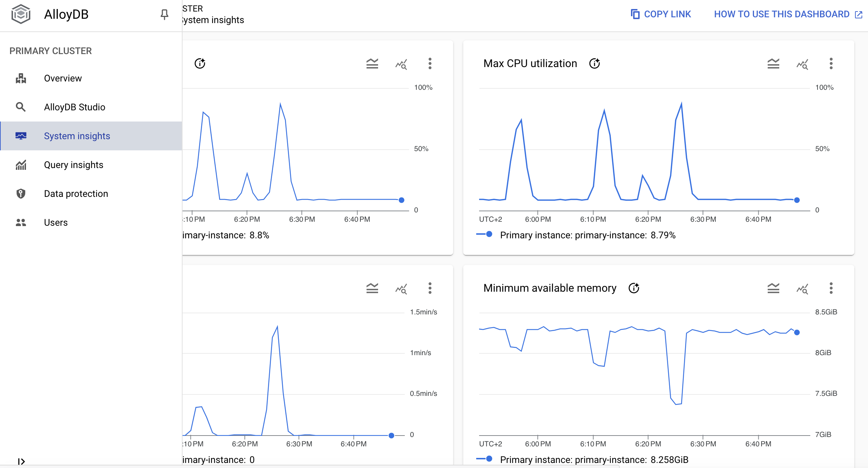The image size is (868, 468).
Task: Toggle legend on bottom-left chart
Action: [372, 288]
